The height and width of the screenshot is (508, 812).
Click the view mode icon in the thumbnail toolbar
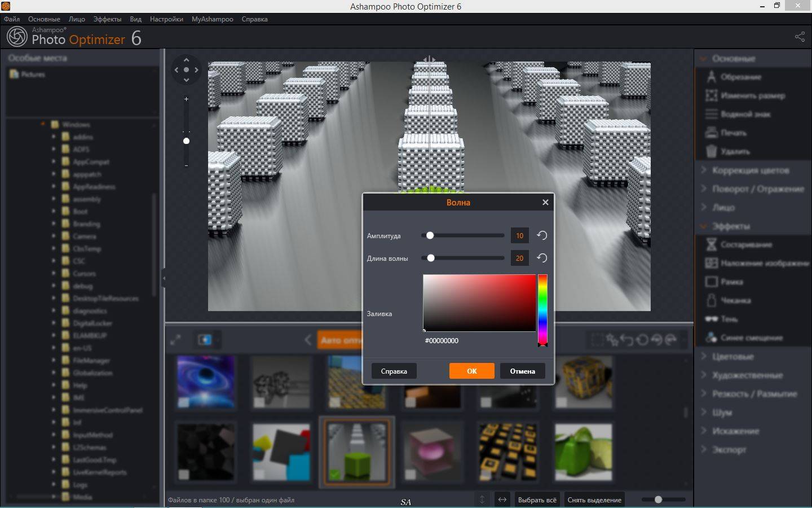205,340
